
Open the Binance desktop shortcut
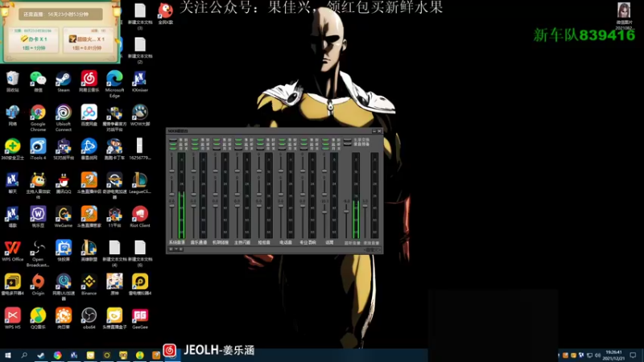(89, 285)
